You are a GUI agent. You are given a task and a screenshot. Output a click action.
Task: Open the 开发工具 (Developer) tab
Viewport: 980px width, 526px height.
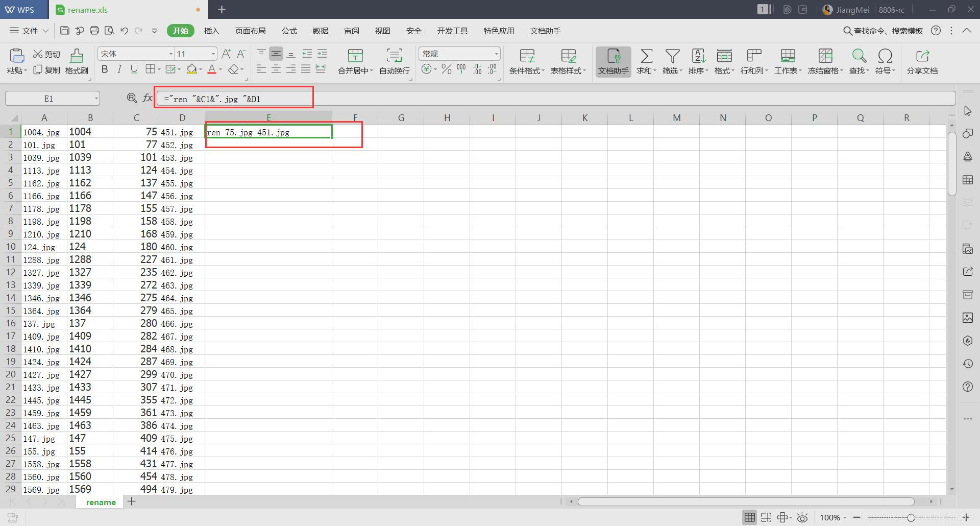[x=452, y=31]
